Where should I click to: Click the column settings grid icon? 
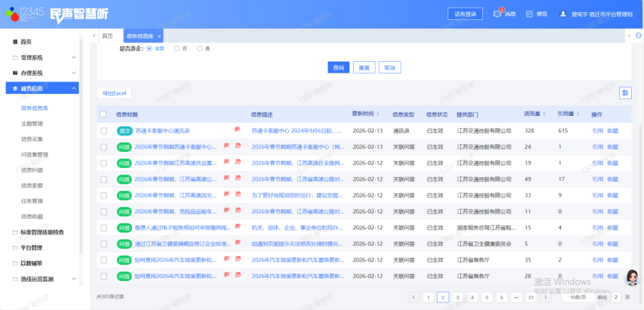[x=625, y=93]
